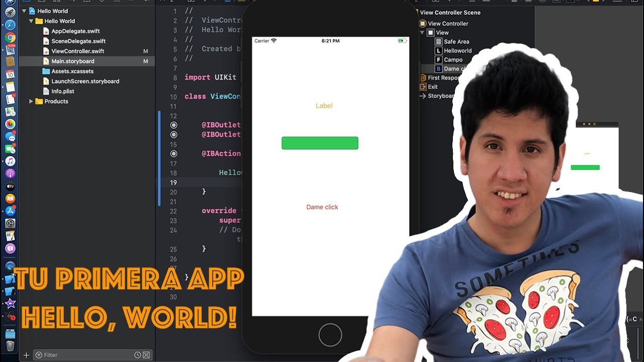Open FaceTime from the Dock

(10, 149)
